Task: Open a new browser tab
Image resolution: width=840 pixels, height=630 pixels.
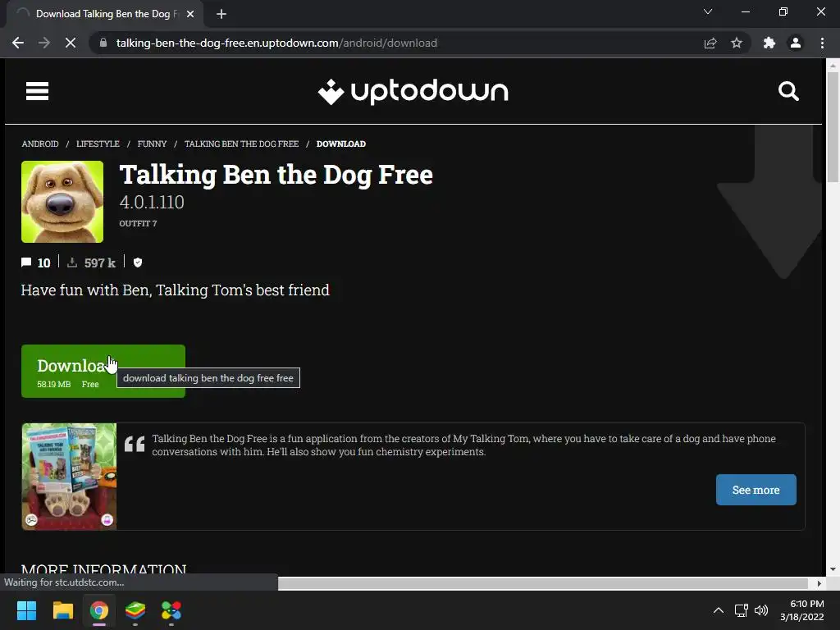Action: pyautogui.click(x=221, y=14)
